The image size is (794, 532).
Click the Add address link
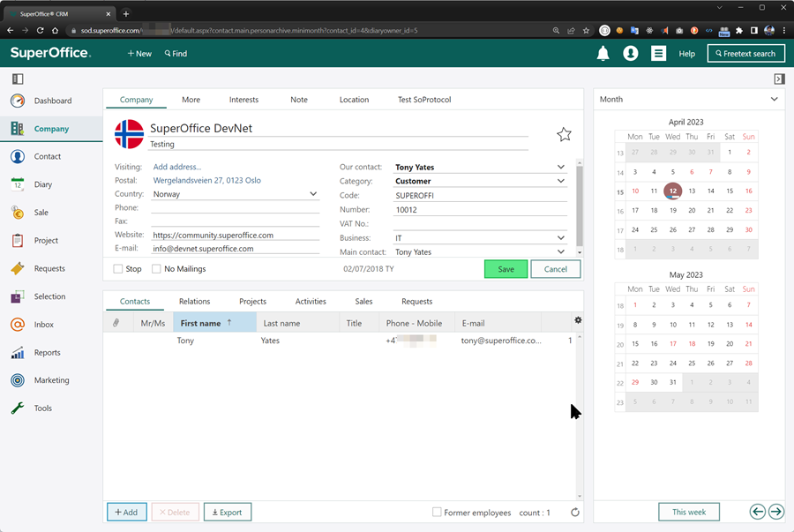click(x=177, y=167)
